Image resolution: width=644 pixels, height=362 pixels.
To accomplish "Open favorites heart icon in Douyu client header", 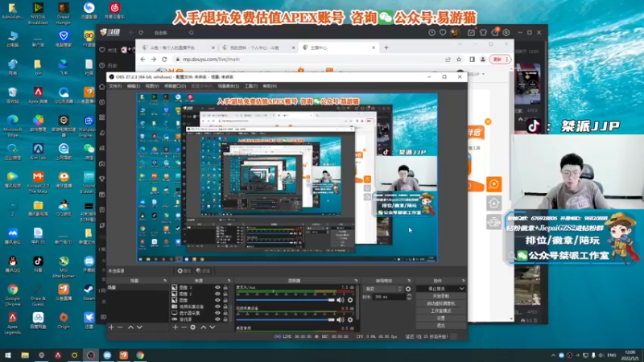I will 443,32.
